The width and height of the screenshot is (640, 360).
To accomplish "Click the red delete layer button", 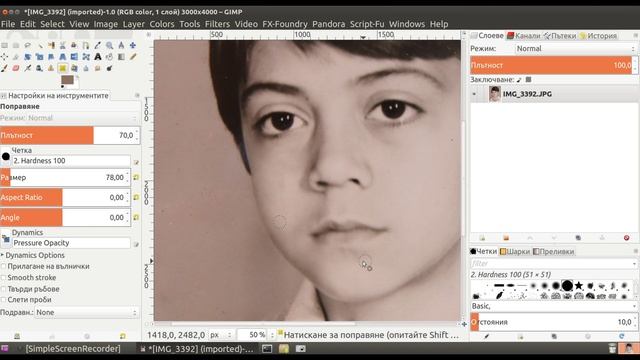I will [x=627, y=238].
